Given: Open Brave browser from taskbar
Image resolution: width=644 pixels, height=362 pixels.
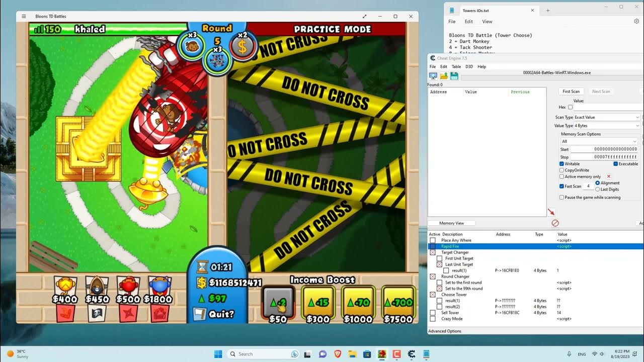Looking at the screenshot, I should (338, 354).
